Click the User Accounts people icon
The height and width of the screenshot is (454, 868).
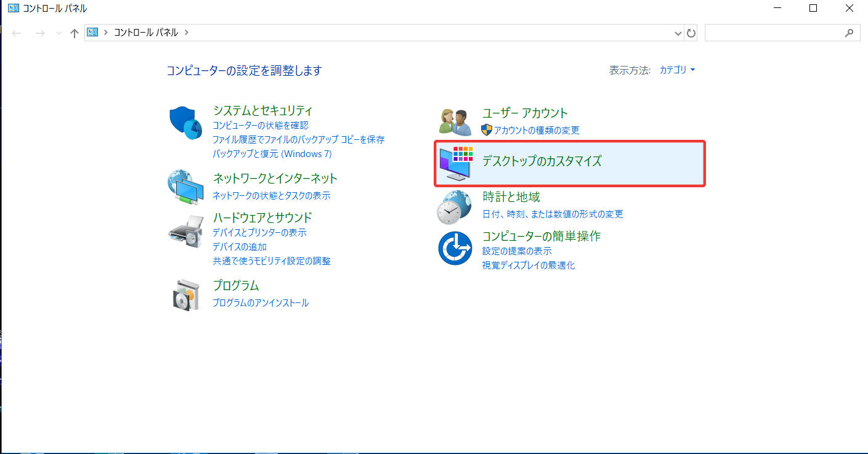pyautogui.click(x=455, y=121)
